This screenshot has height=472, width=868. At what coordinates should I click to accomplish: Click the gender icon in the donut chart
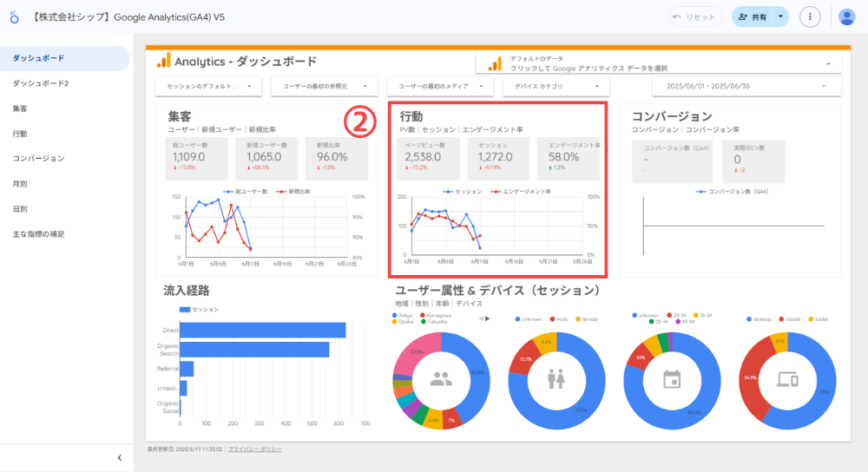(556, 379)
